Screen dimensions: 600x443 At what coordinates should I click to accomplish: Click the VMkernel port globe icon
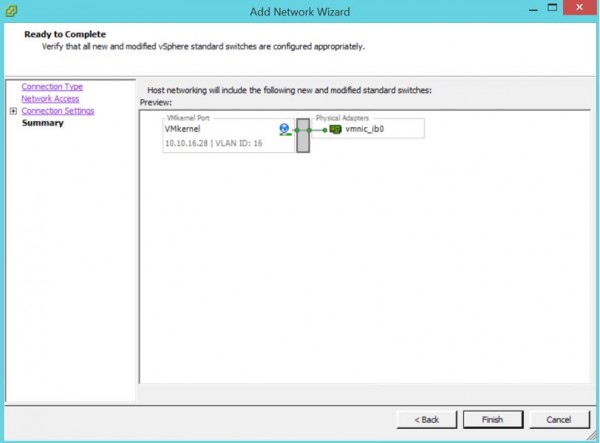[284, 129]
